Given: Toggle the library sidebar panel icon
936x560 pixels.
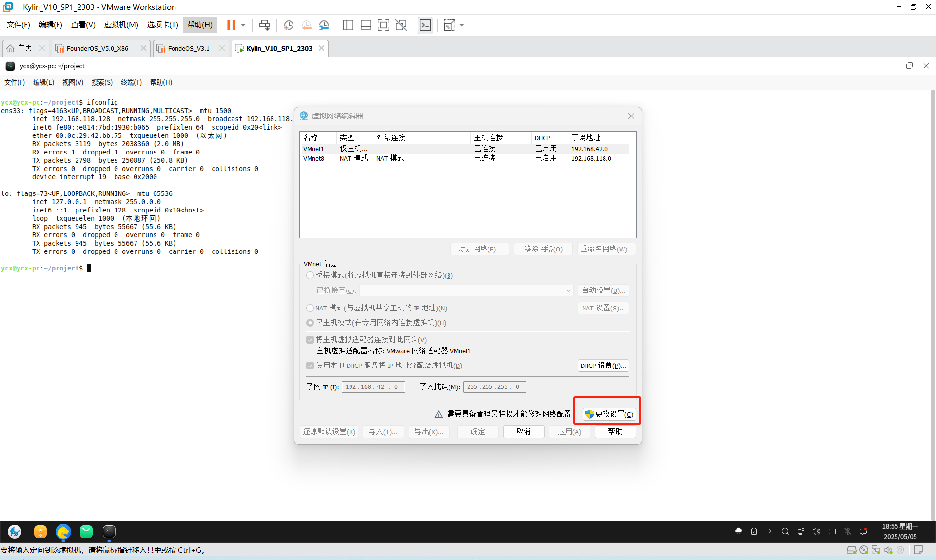Looking at the screenshot, I should tap(348, 25).
